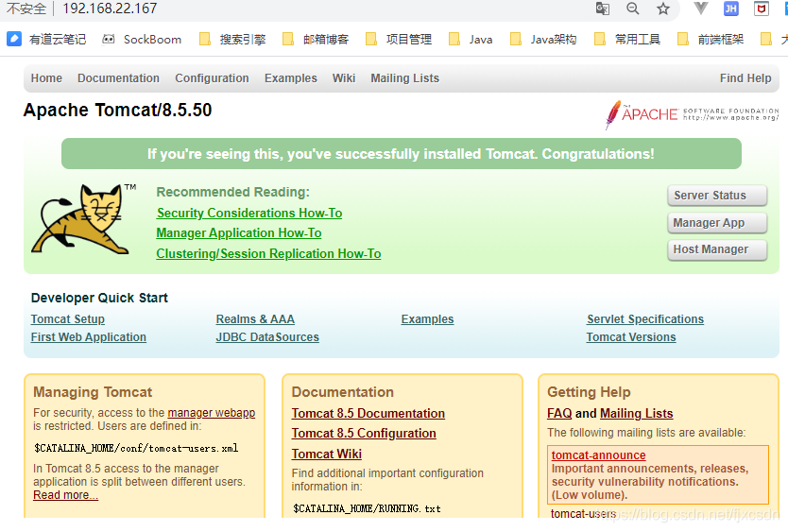
Task: Open Manager Application How-To link
Action: (239, 233)
